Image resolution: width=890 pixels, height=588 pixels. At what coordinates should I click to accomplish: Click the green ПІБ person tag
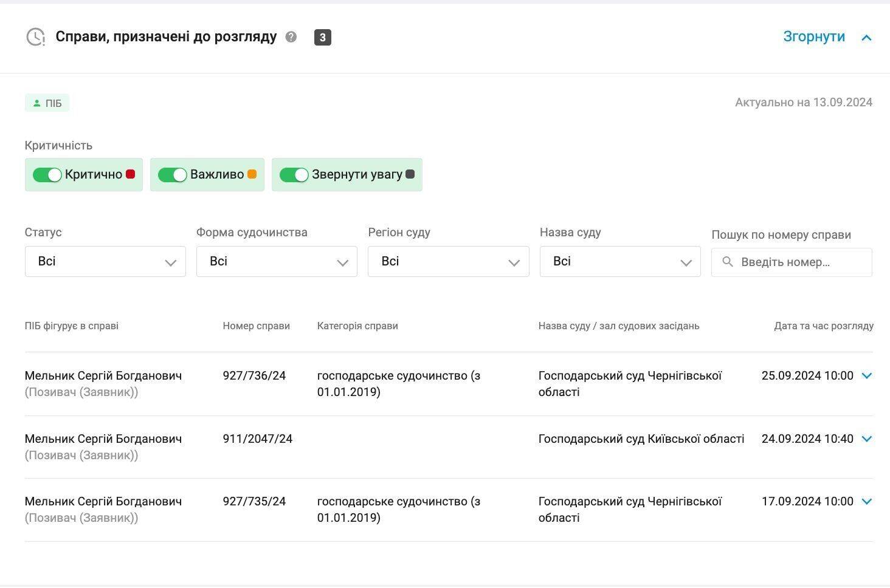click(x=47, y=103)
